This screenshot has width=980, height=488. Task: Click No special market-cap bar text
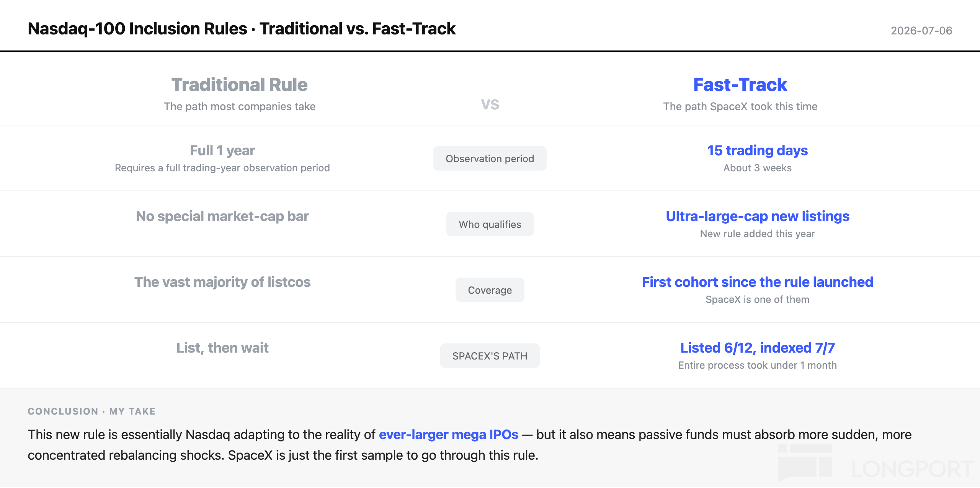(222, 216)
